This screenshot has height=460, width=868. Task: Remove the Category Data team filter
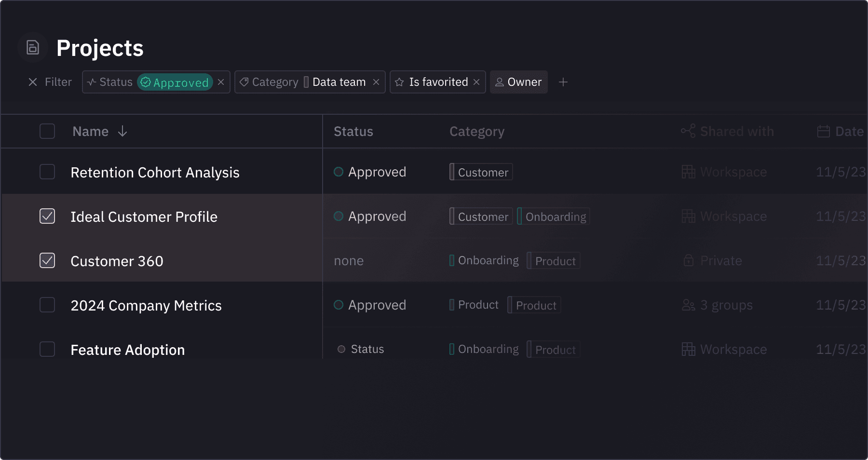click(x=376, y=82)
